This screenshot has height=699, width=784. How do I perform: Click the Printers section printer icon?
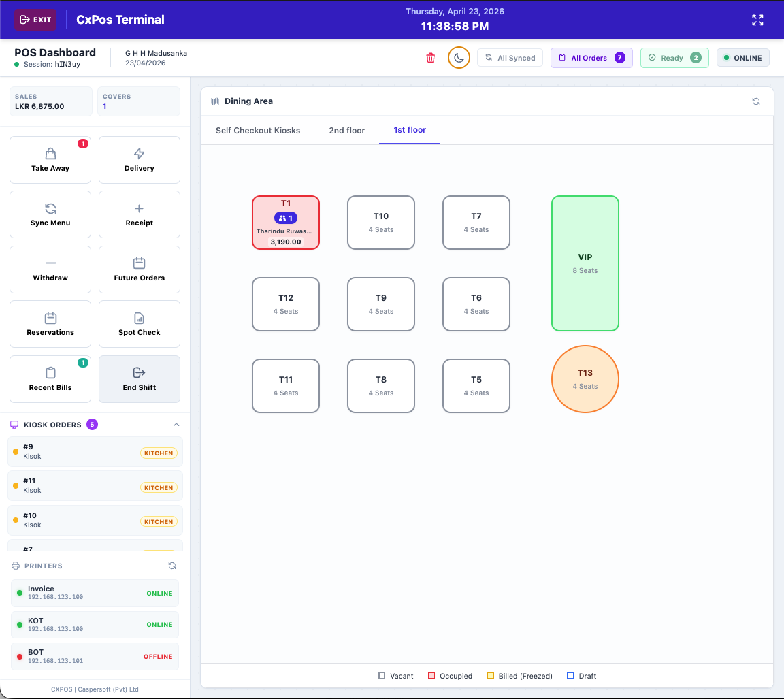[x=16, y=566]
